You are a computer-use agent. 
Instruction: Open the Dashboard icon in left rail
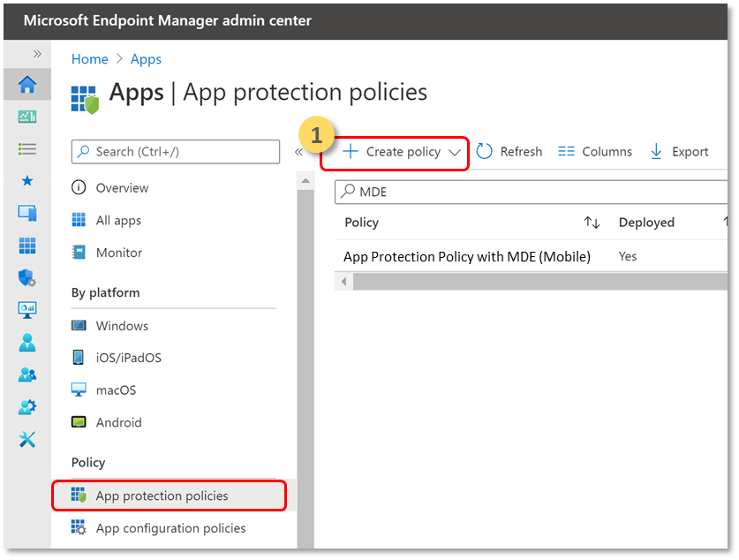click(27, 117)
